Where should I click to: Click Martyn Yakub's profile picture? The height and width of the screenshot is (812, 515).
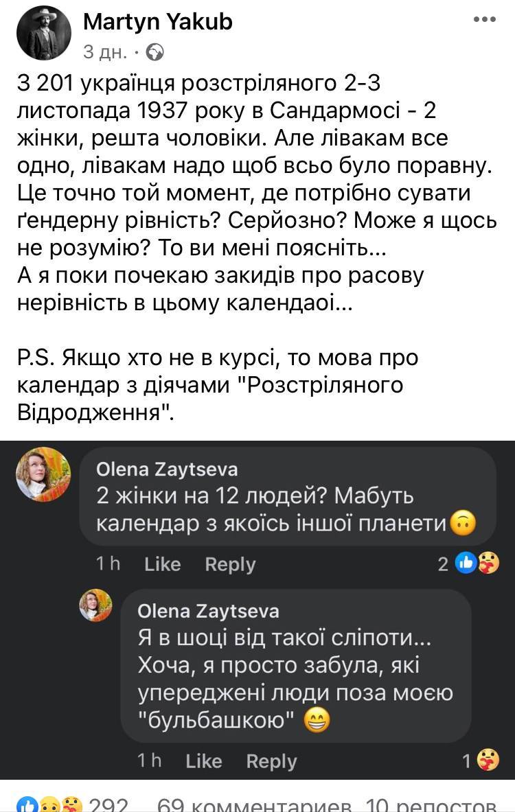click(44, 33)
